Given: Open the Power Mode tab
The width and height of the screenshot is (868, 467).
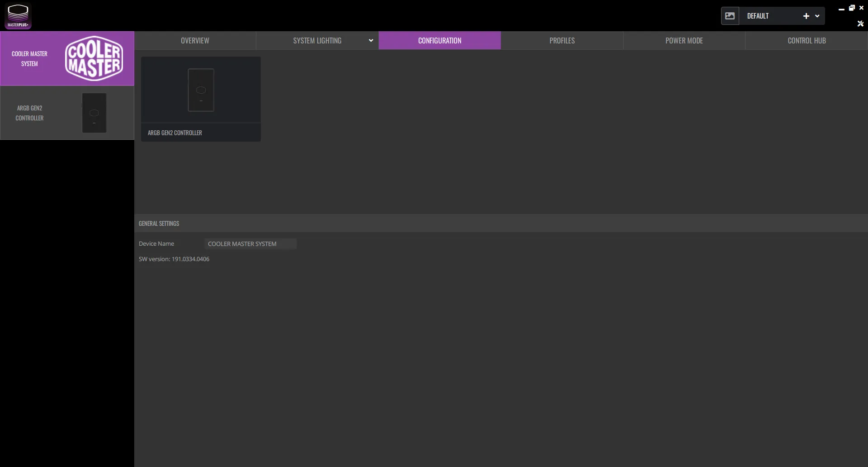Looking at the screenshot, I should [x=684, y=40].
